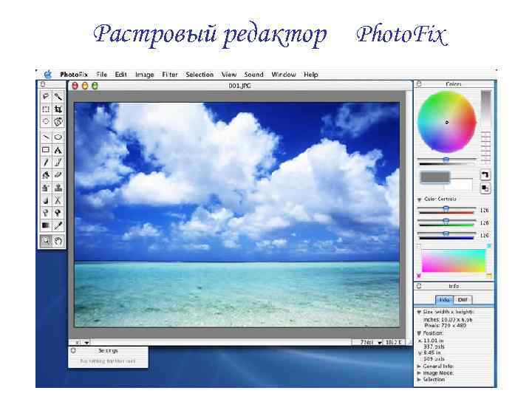Click the 001.JPG window title

click(239, 86)
